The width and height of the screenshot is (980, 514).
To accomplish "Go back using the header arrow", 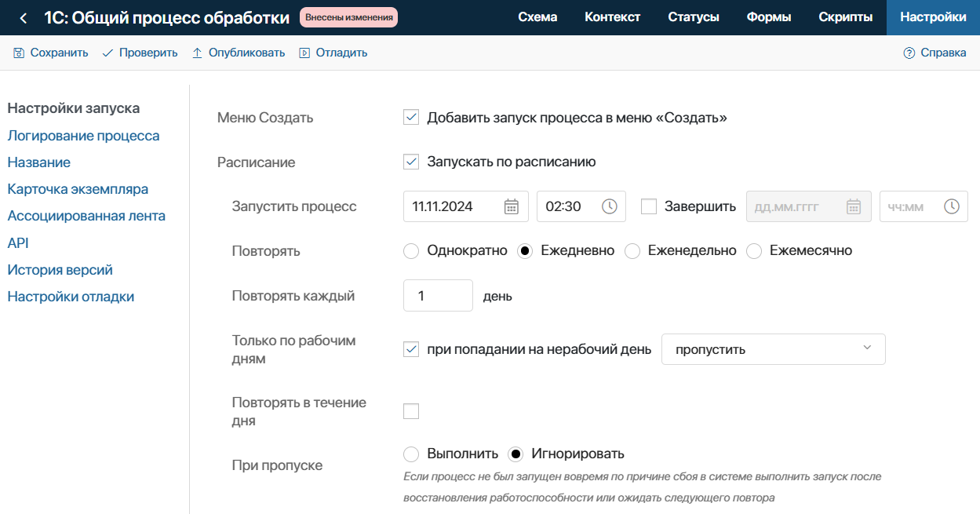I will point(24,17).
